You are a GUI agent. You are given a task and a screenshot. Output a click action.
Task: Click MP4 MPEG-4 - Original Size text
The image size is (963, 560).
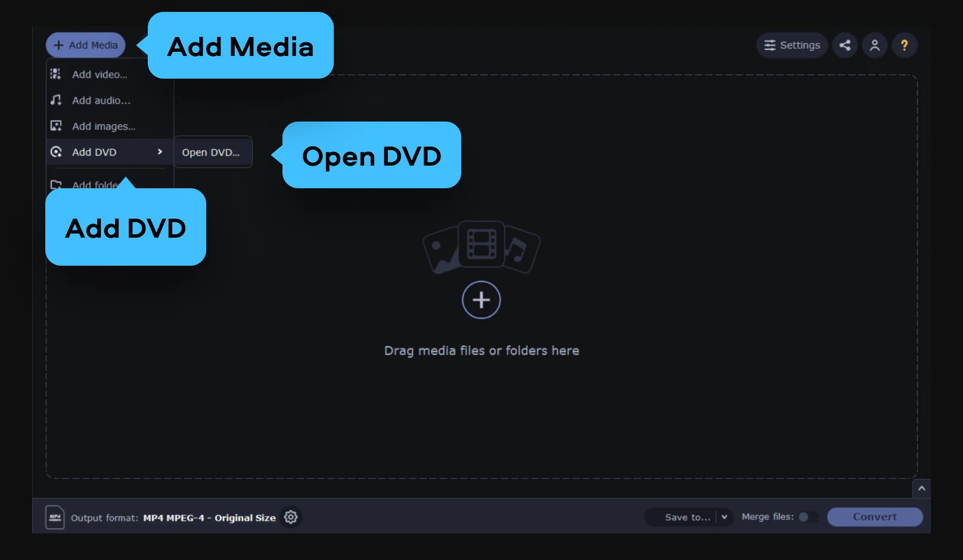click(x=209, y=518)
